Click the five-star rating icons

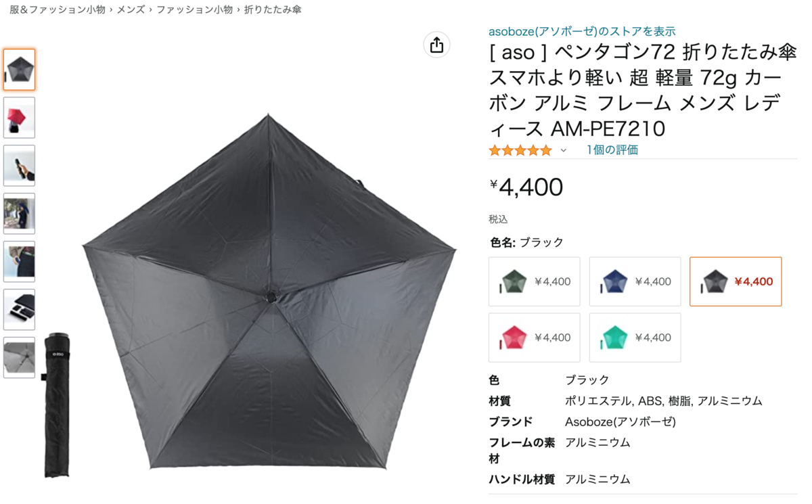(x=520, y=150)
